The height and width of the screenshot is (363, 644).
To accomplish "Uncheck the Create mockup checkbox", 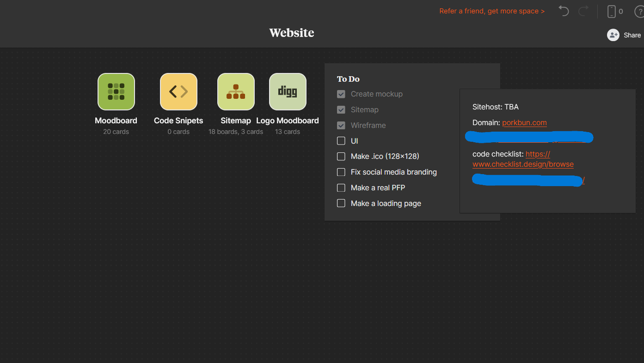I will point(341,94).
